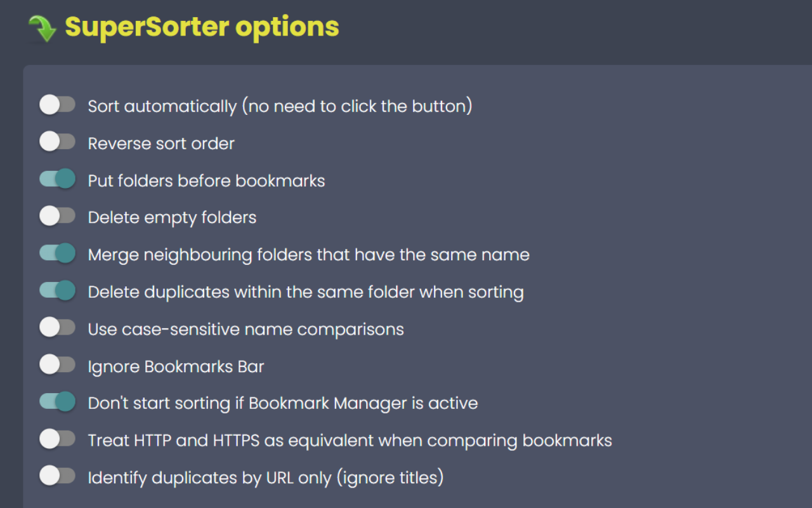
Task: Disable the Bookmark Manager active check
Action: [58, 401]
